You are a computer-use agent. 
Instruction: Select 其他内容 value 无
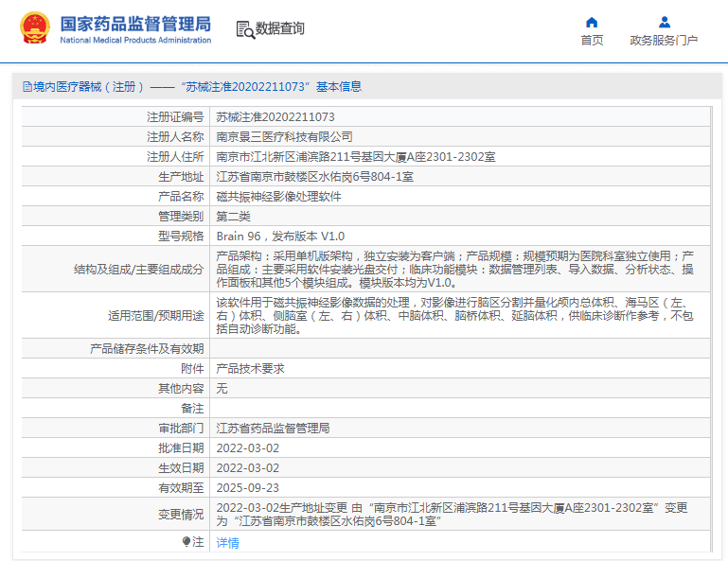222,389
